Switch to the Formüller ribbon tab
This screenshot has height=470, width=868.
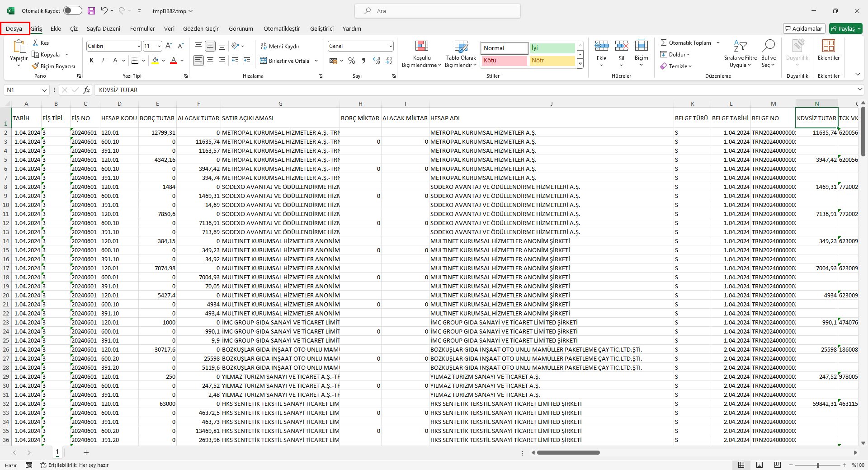coord(142,28)
